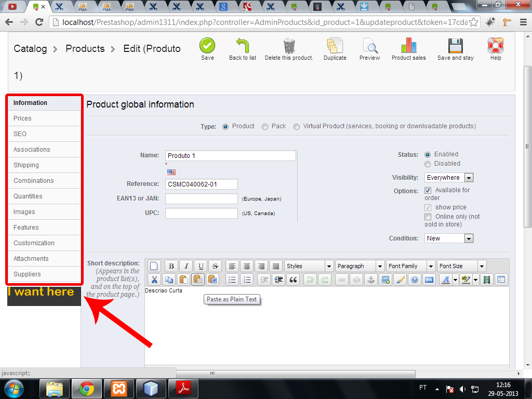The height and width of the screenshot is (399, 532).
Task: Click the green Save checkmark icon
Action: click(207, 45)
